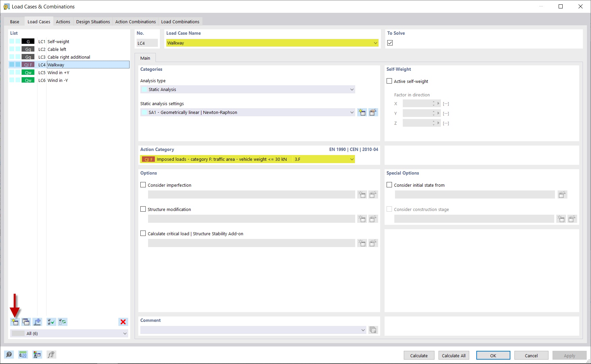Click the green Qw color tag of LC5
This screenshot has width=591, height=364.
(28, 72)
